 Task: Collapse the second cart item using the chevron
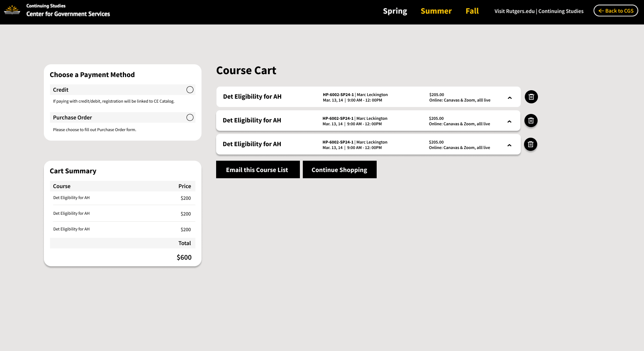[509, 122]
